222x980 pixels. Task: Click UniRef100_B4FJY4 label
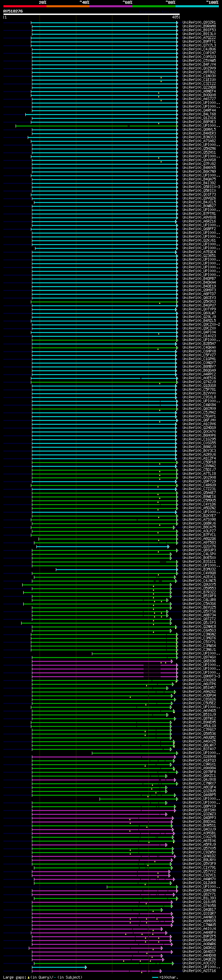199,64
